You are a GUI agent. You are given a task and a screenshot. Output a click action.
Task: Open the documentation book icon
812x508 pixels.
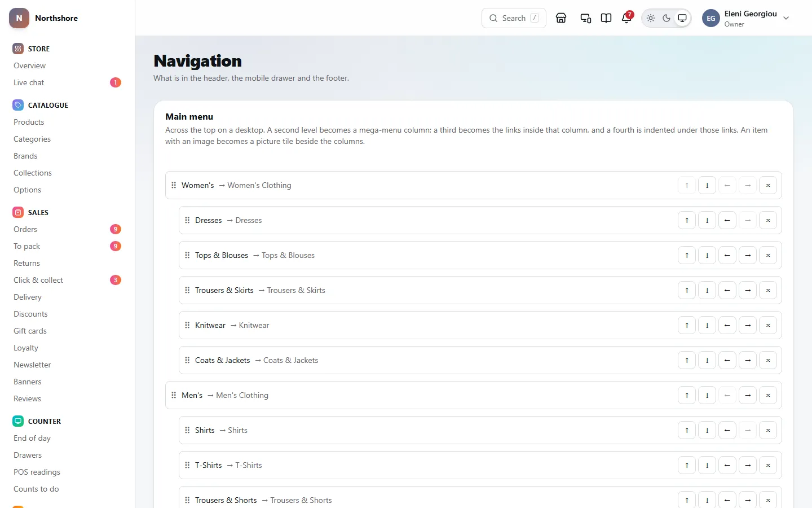pos(606,18)
